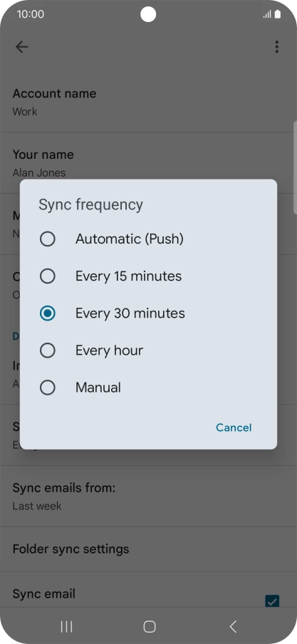297x644 pixels.
Task: Tap the Android recent apps icon
Action: coord(66,626)
